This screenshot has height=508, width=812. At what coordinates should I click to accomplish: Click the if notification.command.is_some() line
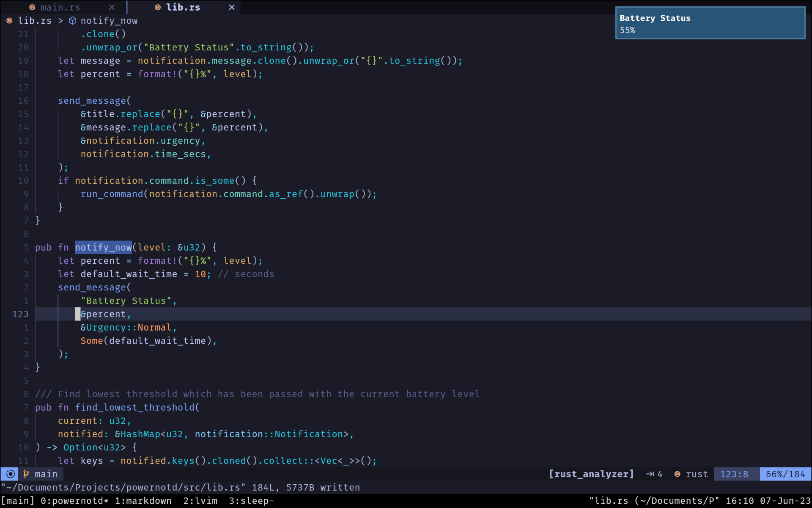point(157,181)
